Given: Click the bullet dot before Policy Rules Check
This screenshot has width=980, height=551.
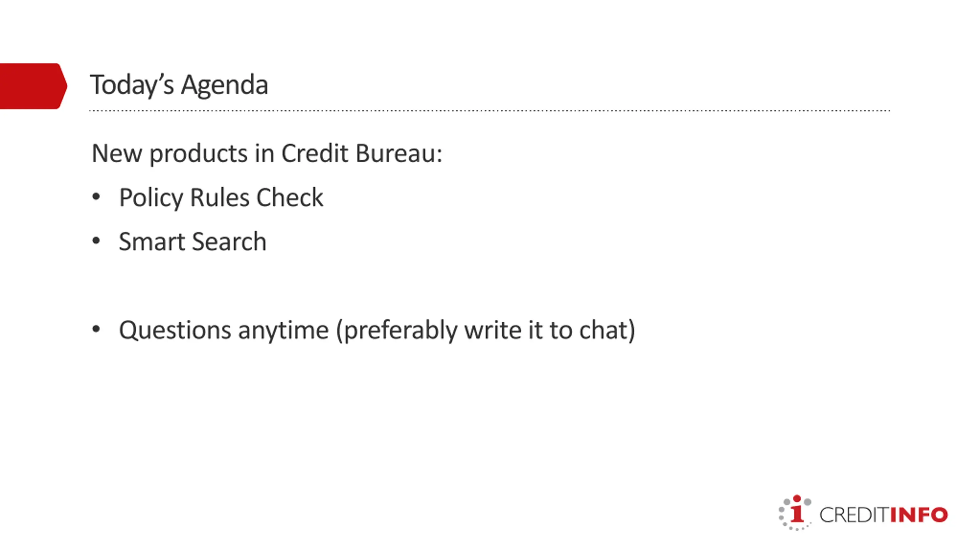Looking at the screenshot, I should coord(96,197).
